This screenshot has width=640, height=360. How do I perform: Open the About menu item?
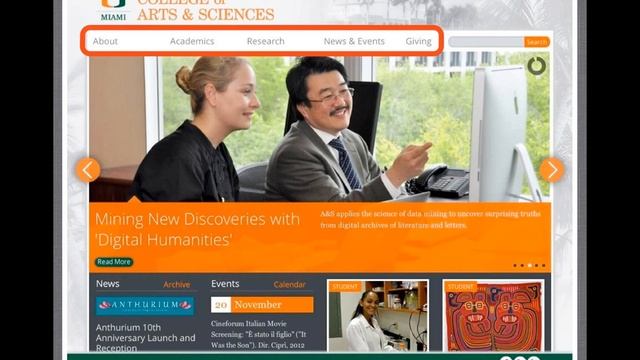coord(105,41)
